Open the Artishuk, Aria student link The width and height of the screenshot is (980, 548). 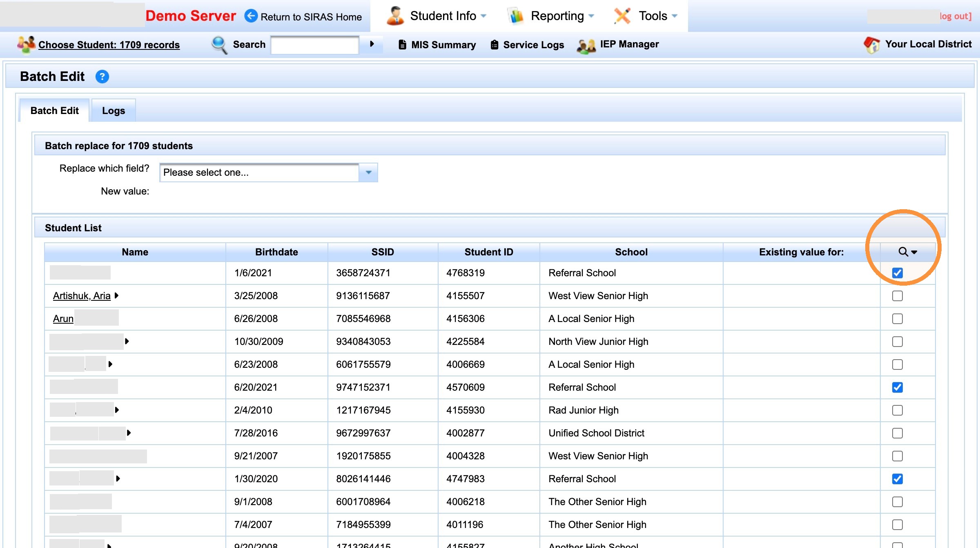pos(82,295)
